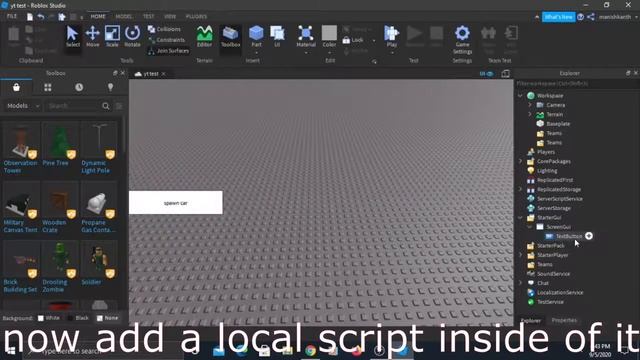Open the FILE menu
Image resolution: width=640 pixels, height=360 pixels.
click(x=12, y=16)
